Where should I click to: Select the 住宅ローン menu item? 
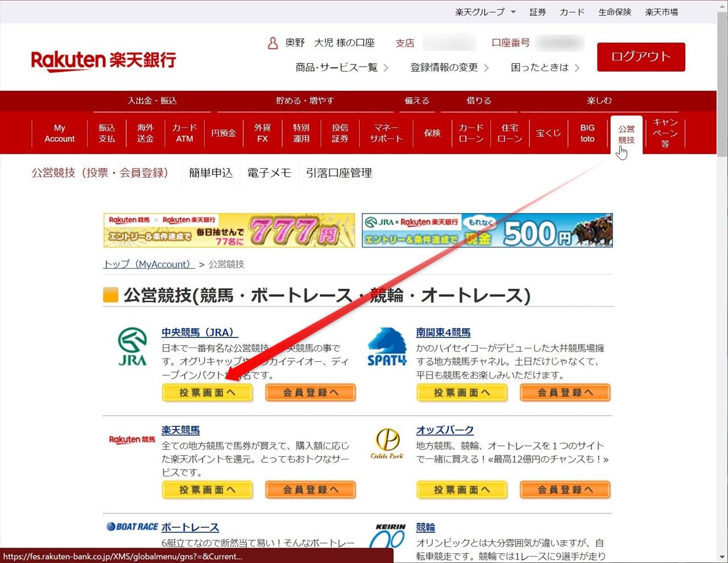click(x=510, y=133)
